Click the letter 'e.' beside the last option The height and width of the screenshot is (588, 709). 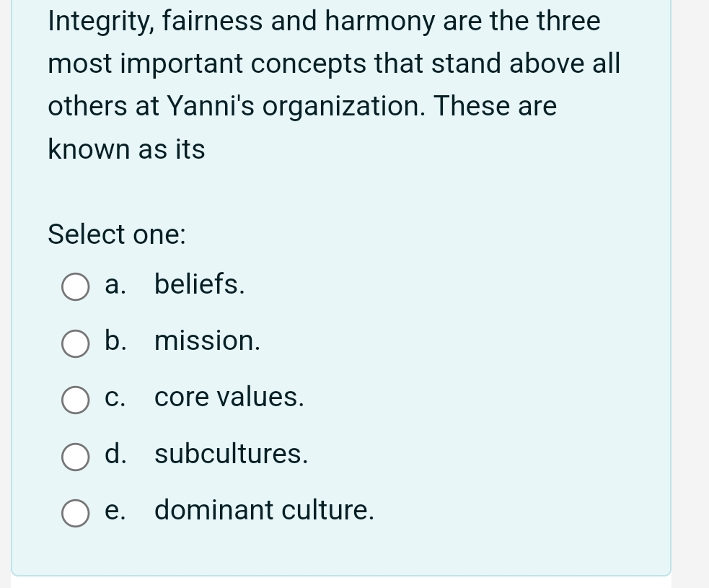pos(115,510)
